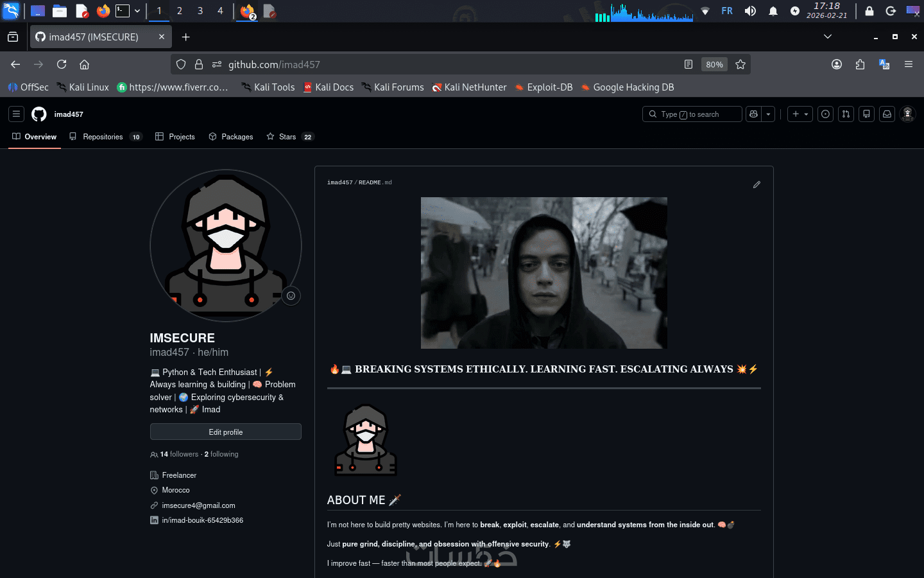924x578 pixels.
Task: Open the README.md file link
Action: [x=375, y=182]
